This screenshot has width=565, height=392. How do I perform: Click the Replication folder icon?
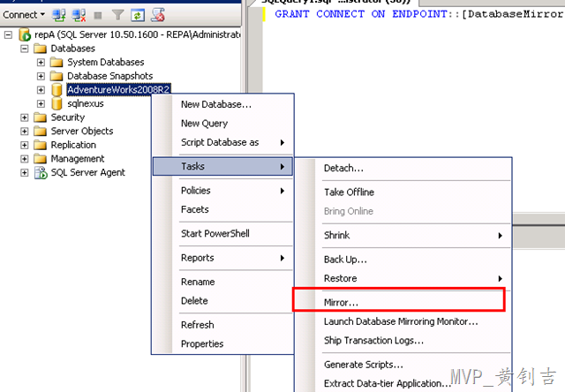[40, 145]
